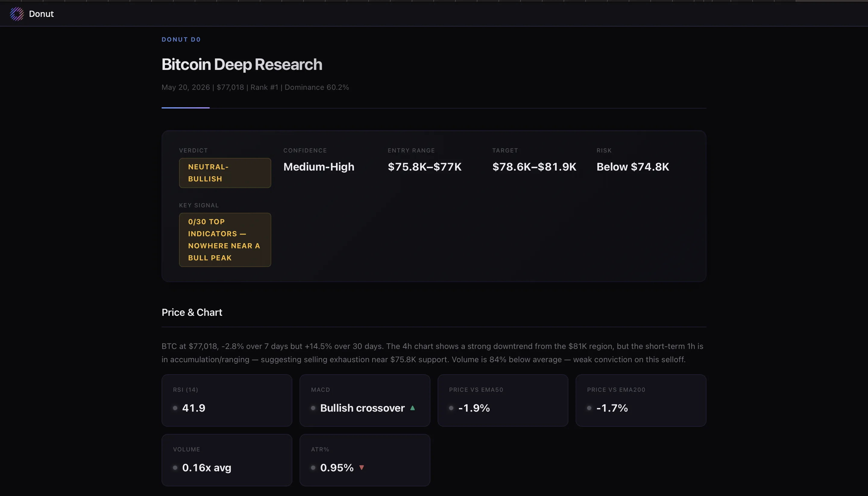Click the KEY SIGNAL label
Image resolution: width=868 pixels, height=496 pixels.
point(199,206)
